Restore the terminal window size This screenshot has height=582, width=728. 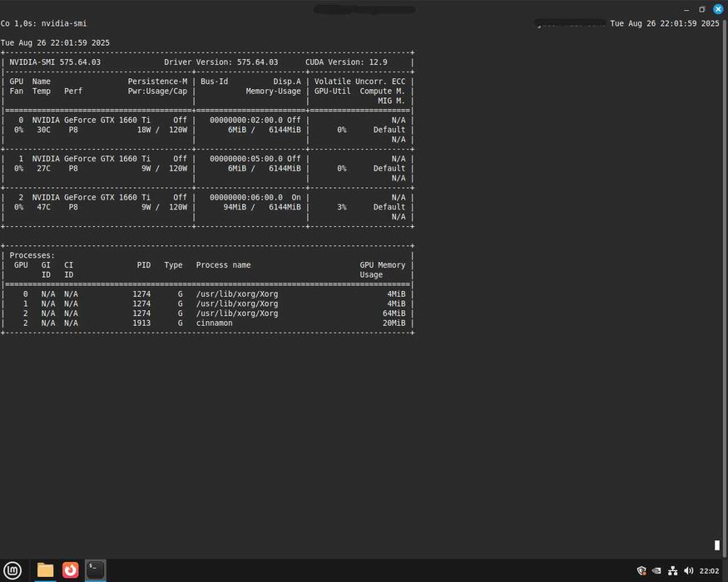tap(702, 9)
